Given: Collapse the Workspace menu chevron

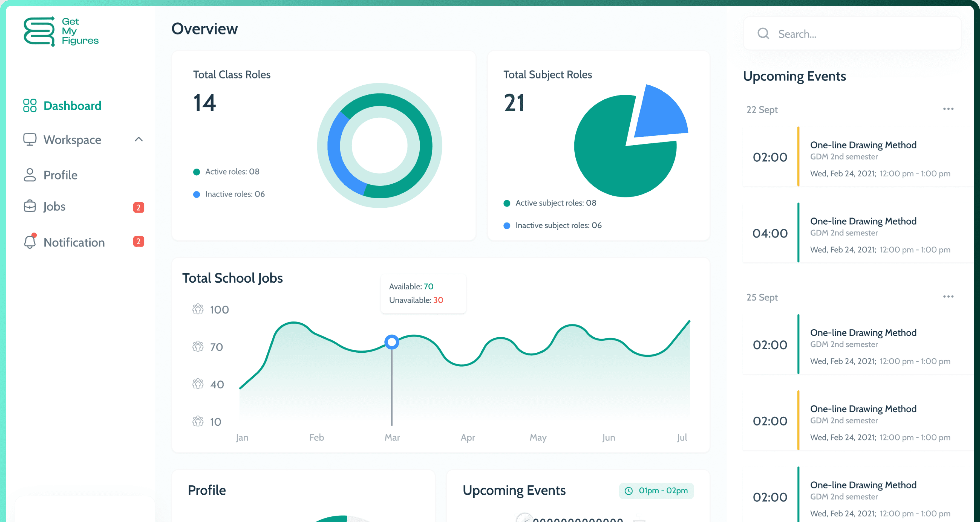Looking at the screenshot, I should (x=139, y=139).
